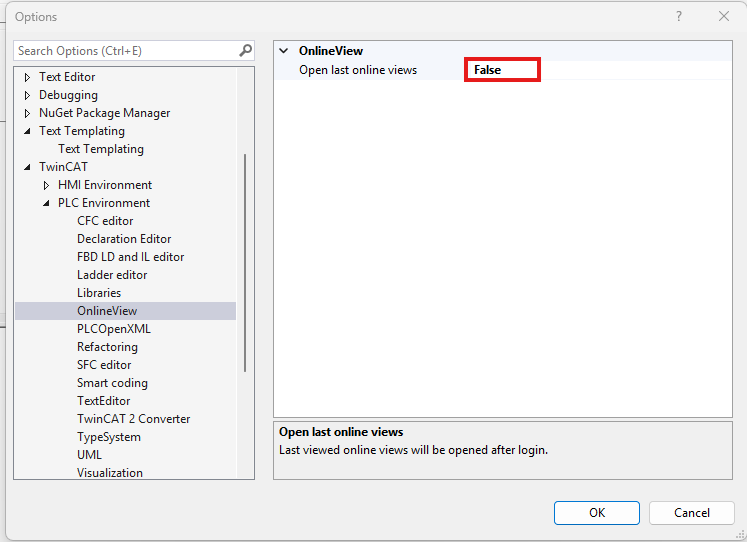This screenshot has height=542, width=747.
Task: Focus the Search Options input field
Action: point(126,50)
